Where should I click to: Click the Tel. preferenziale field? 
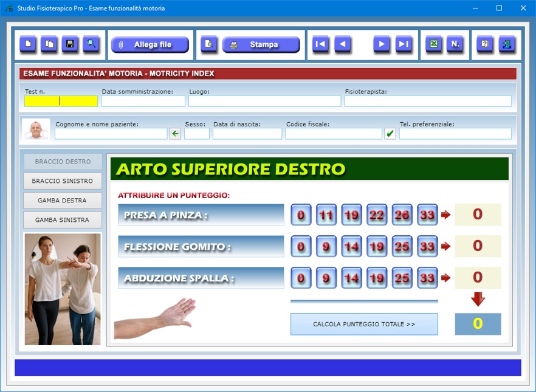[455, 134]
